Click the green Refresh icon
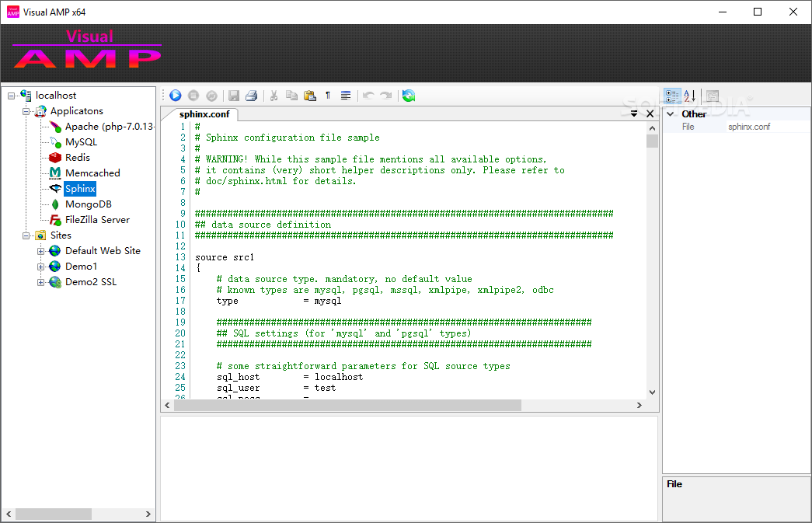 (x=409, y=96)
